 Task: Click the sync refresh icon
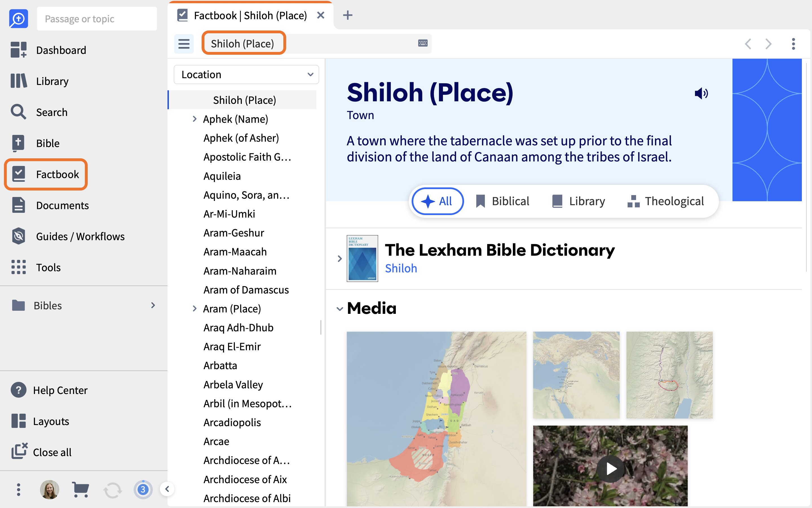point(112,490)
